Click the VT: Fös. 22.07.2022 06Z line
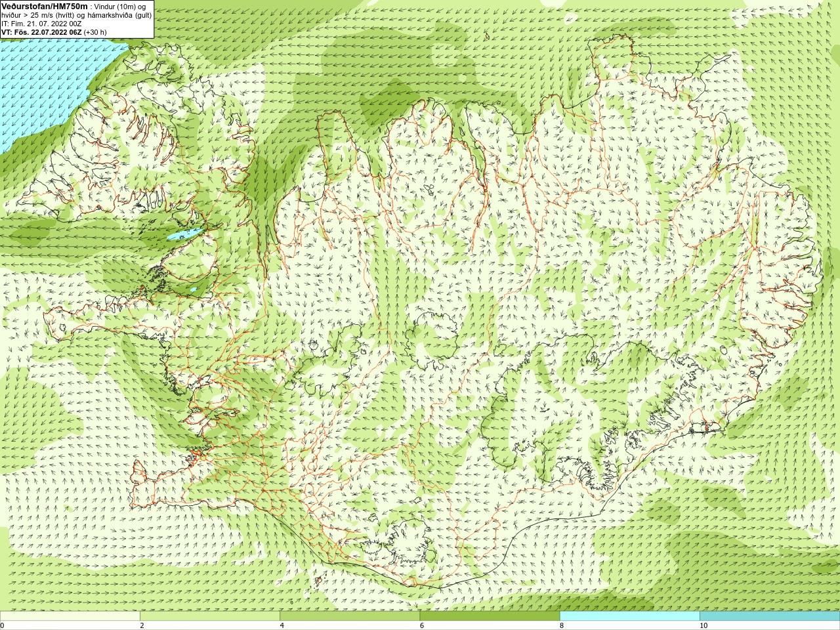The image size is (840, 630). (54, 32)
